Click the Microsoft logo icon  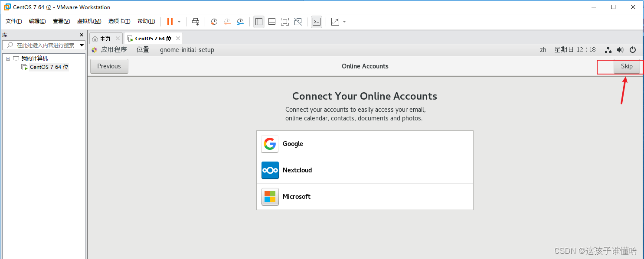270,197
